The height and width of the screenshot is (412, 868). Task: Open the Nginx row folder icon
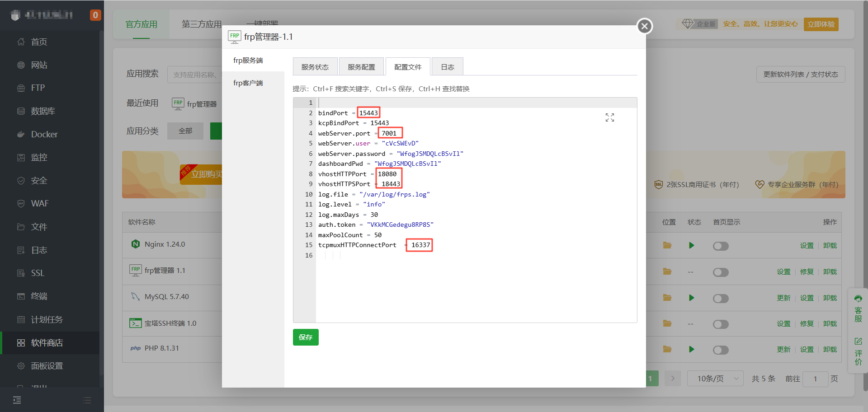pos(667,245)
